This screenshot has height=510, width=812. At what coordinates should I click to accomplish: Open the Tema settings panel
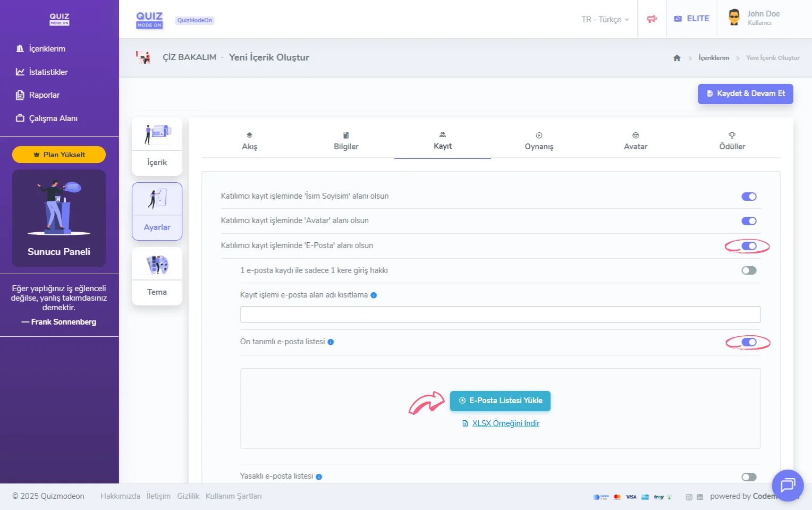pyautogui.click(x=157, y=276)
